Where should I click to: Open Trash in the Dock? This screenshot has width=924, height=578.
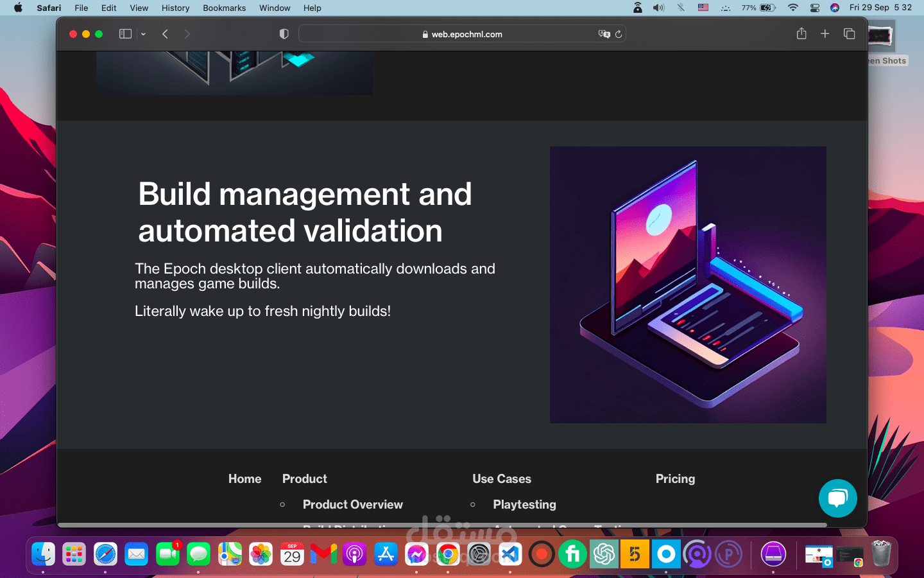pyautogui.click(x=881, y=554)
